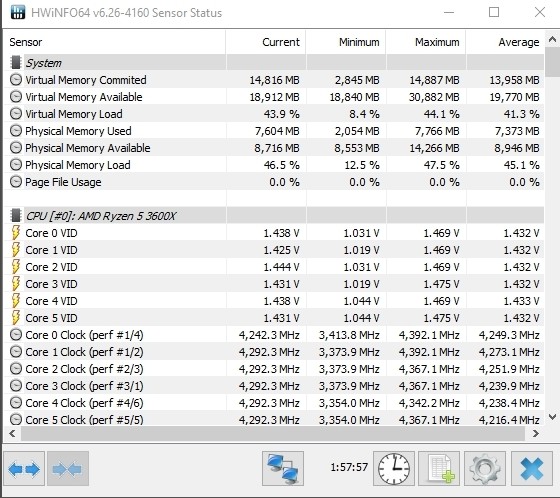Viewport: 560px width, 498px height.
Task: Click the 14,816 MB current value
Action: click(274, 80)
